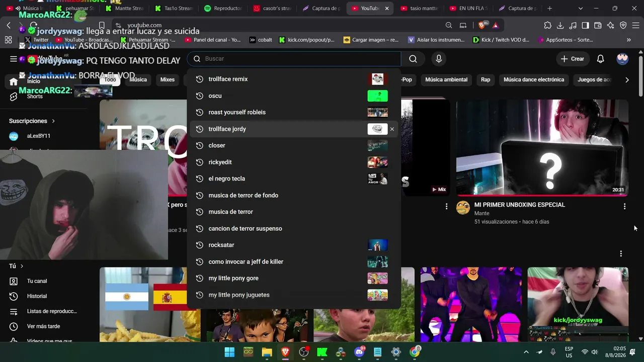Screen dimensions: 644x362
Task: Show more bookmarks with the overflow chevron
Action: click(x=628, y=40)
